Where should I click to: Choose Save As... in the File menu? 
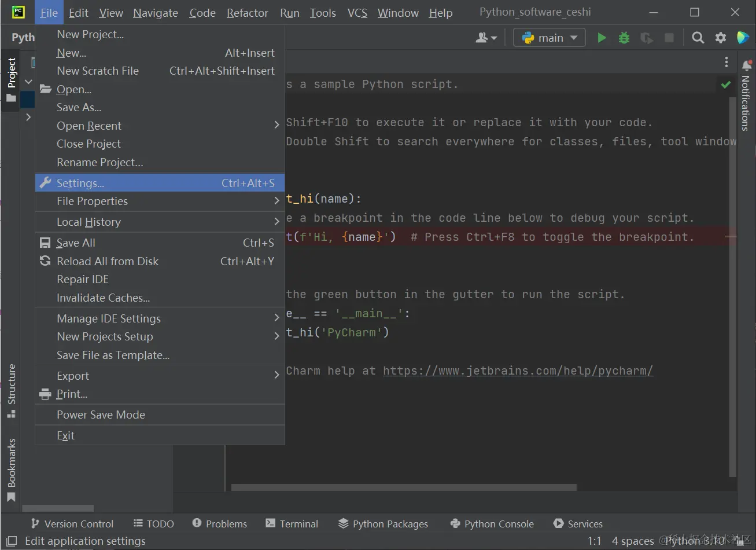tap(160, 107)
